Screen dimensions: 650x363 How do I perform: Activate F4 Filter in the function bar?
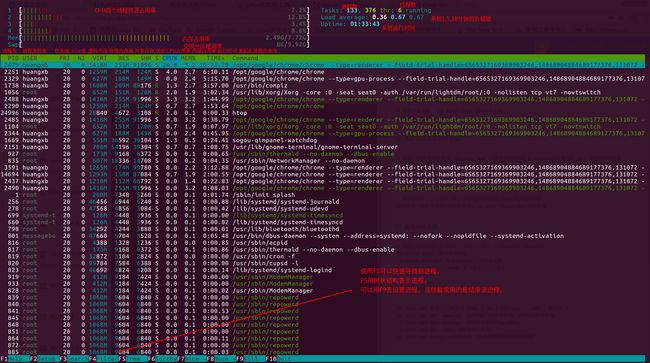pos(103,359)
